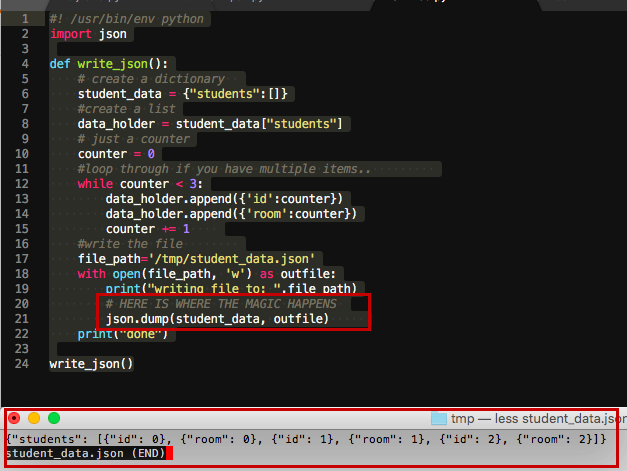
Task: Click the red terminal cursor block
Action: coord(169,453)
